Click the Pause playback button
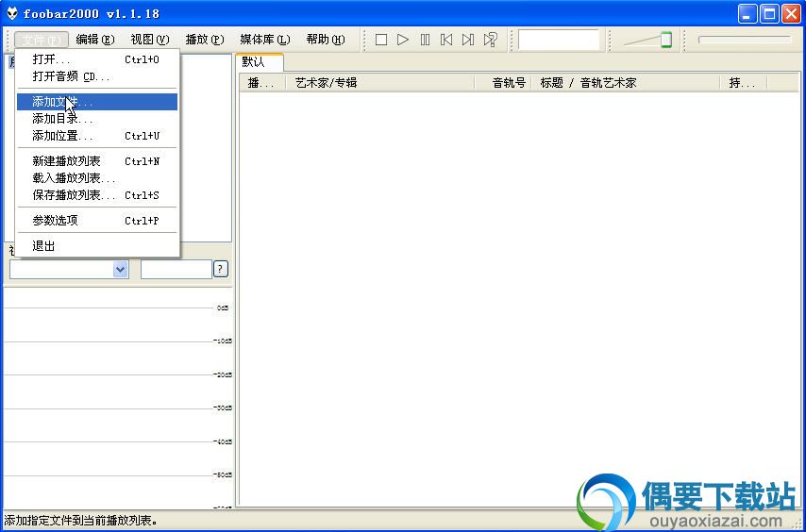Image resolution: width=806 pixels, height=532 pixels. pyautogui.click(x=425, y=40)
